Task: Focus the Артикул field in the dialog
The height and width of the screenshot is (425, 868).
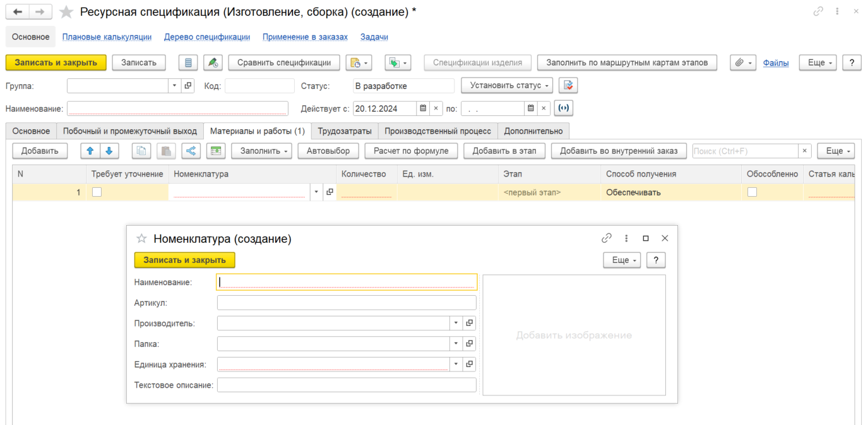Action: [347, 303]
